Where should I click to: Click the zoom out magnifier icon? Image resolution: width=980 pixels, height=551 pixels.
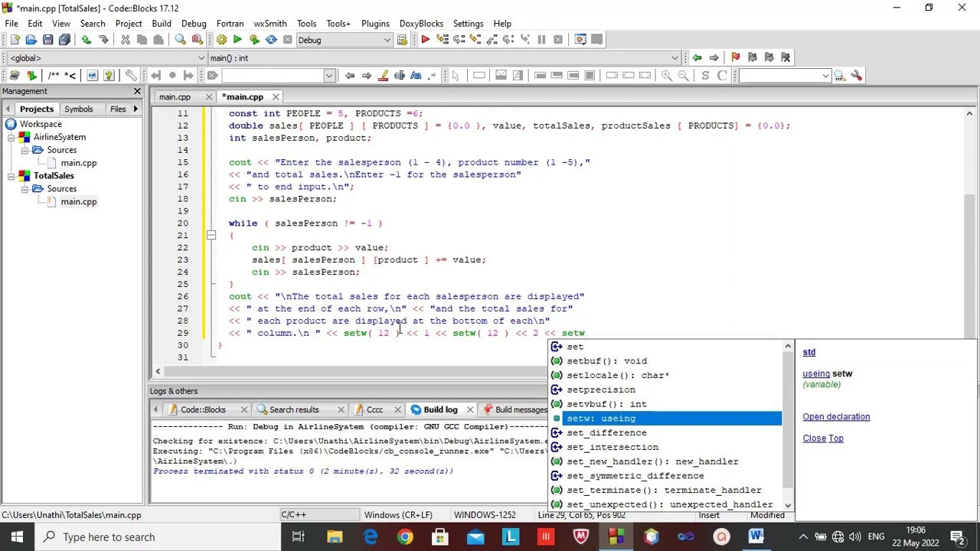tap(683, 75)
